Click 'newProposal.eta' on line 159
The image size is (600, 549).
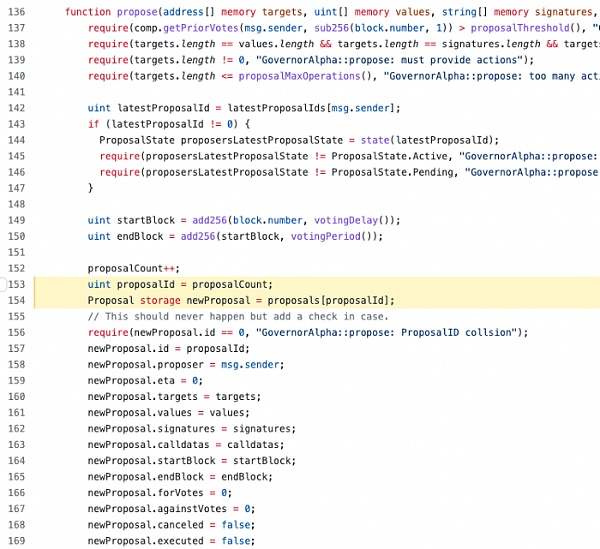[x=131, y=381]
